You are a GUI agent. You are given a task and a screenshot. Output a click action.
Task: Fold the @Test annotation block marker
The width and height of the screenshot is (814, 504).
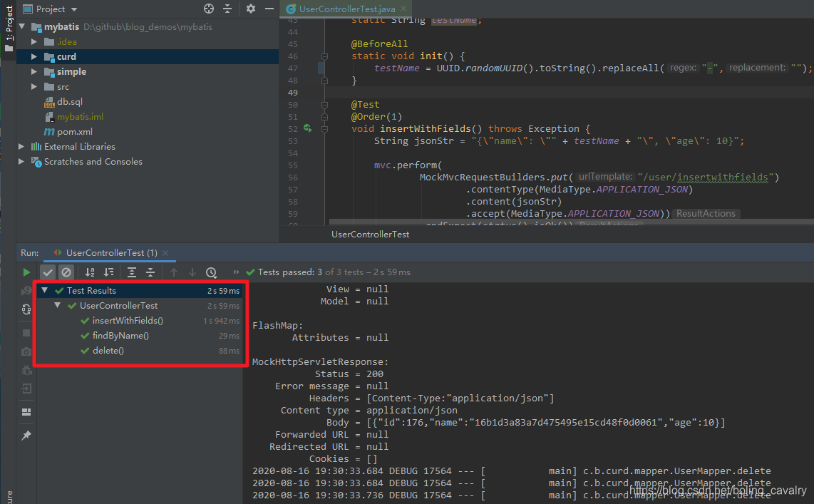coord(324,105)
